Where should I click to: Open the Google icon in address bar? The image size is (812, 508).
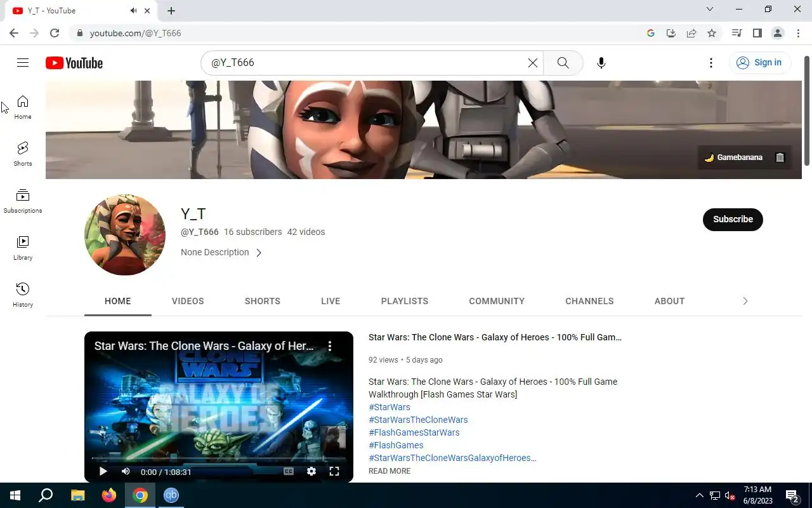651,33
